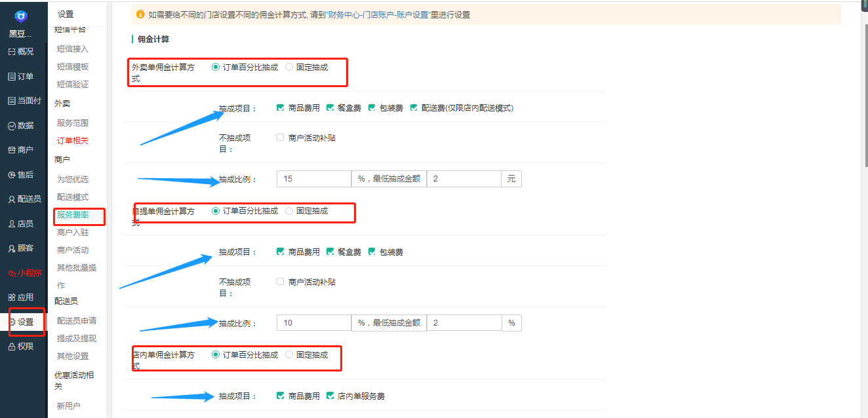Screen dimensions: 868x418
Task: Open the 顾客 customers sidebar item
Action: 21,248
